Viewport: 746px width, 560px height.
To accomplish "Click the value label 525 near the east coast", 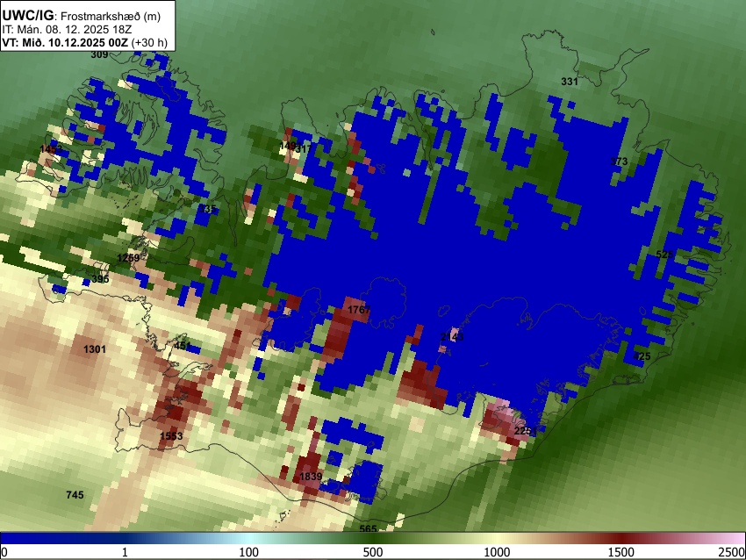I will [x=664, y=254].
